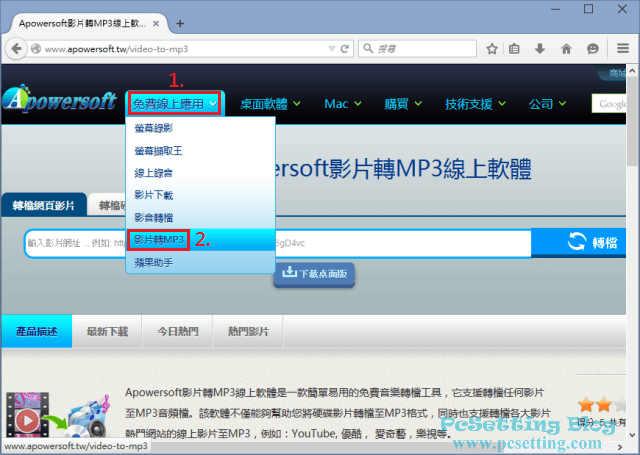Switch to 轉檔網頁影片 tab
Viewport: 640px width, 455px height.
point(44,205)
